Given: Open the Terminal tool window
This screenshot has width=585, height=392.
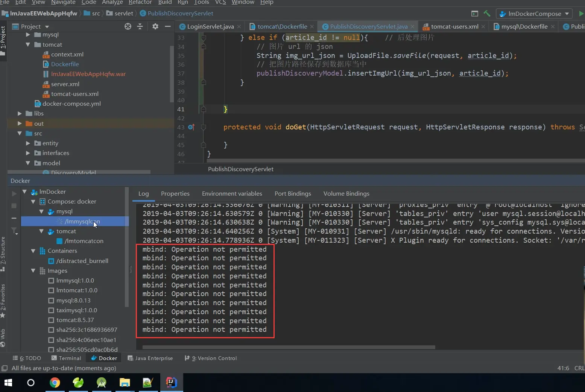Looking at the screenshot, I should tap(66, 358).
